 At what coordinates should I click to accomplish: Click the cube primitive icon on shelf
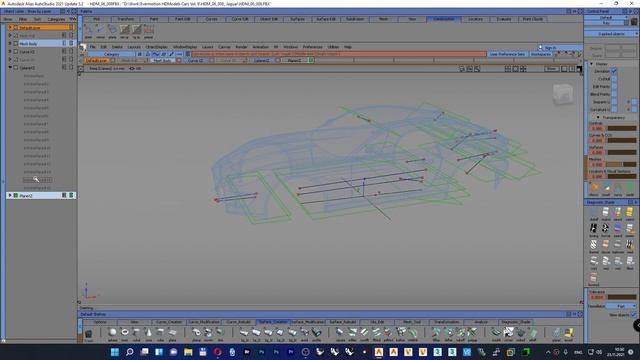point(160,333)
